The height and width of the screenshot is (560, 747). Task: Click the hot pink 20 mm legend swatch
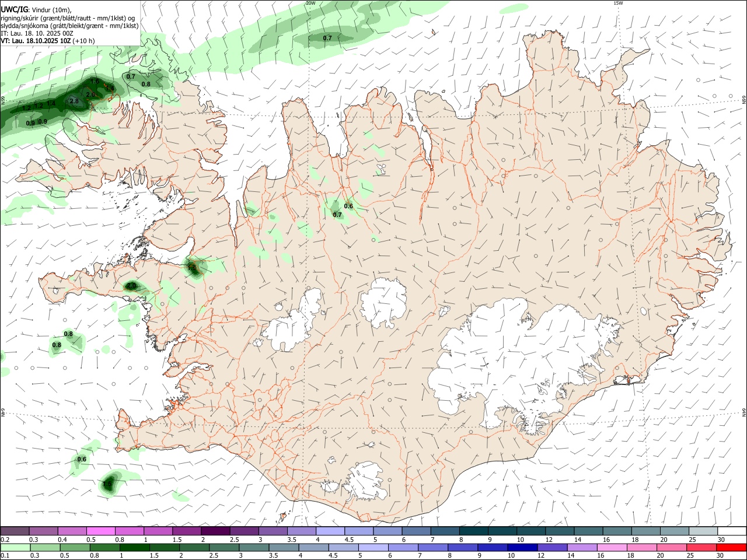[x=672, y=547]
